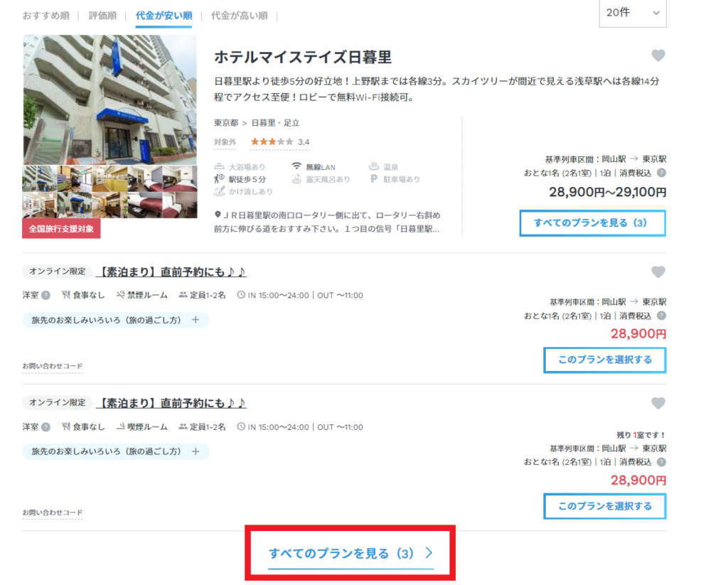Click the 温泉 hot spring icon
Viewport: 728px width, 585px height.
(373, 165)
